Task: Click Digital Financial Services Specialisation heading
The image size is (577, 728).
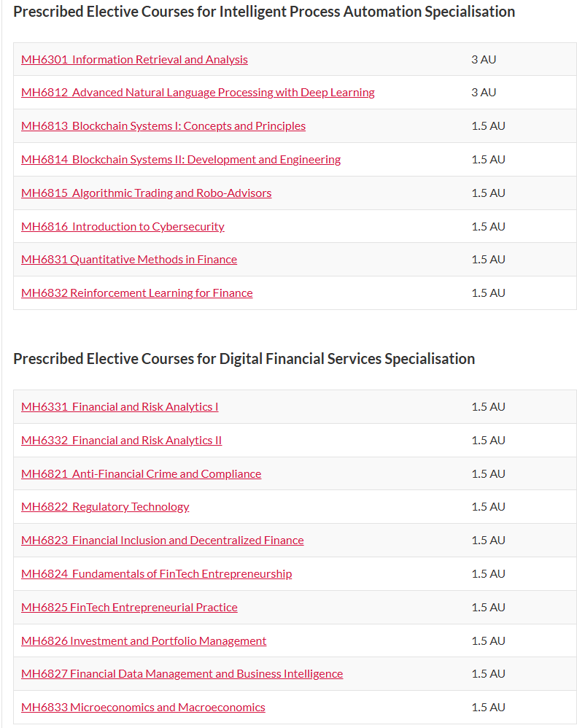Action: click(244, 359)
